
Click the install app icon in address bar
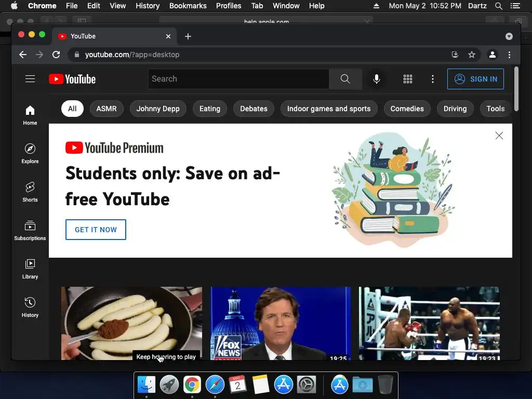[455, 55]
